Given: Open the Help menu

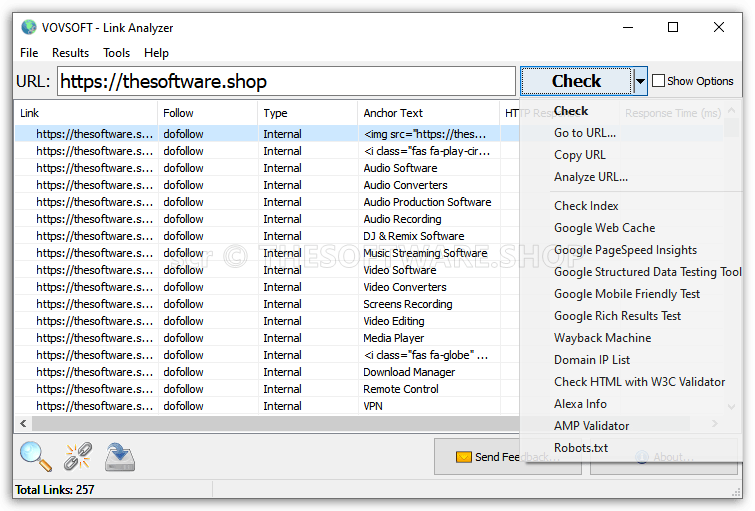Looking at the screenshot, I should tap(156, 52).
